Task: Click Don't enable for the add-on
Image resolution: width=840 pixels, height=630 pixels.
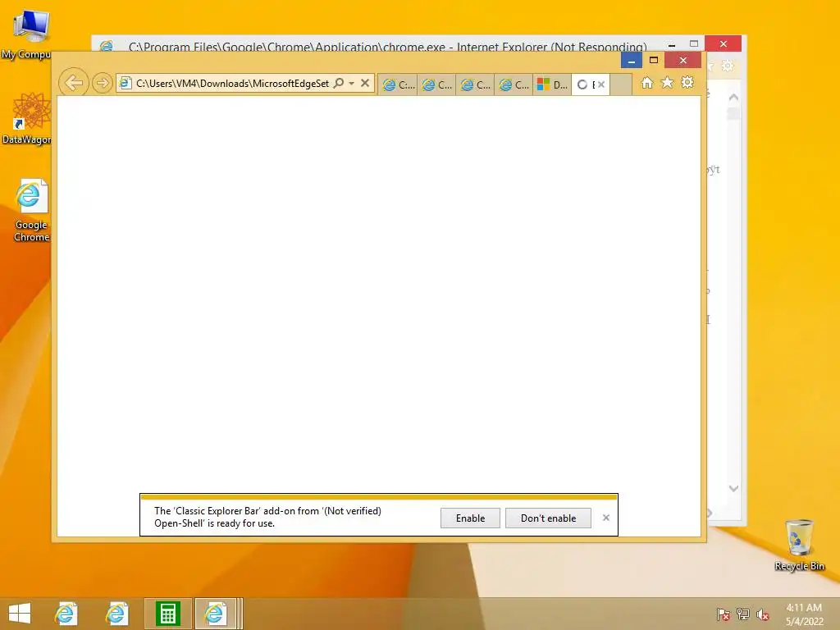Action: coord(548,518)
